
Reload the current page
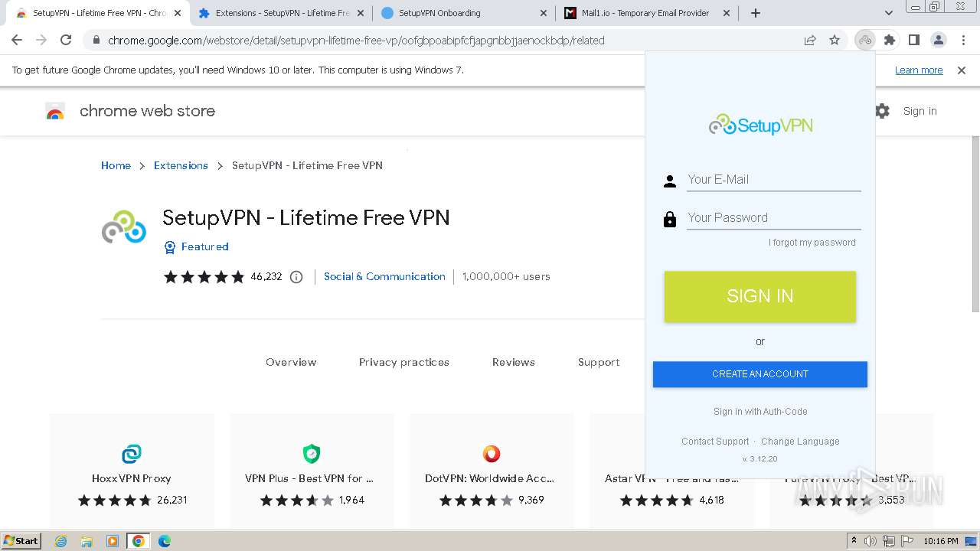(x=66, y=41)
